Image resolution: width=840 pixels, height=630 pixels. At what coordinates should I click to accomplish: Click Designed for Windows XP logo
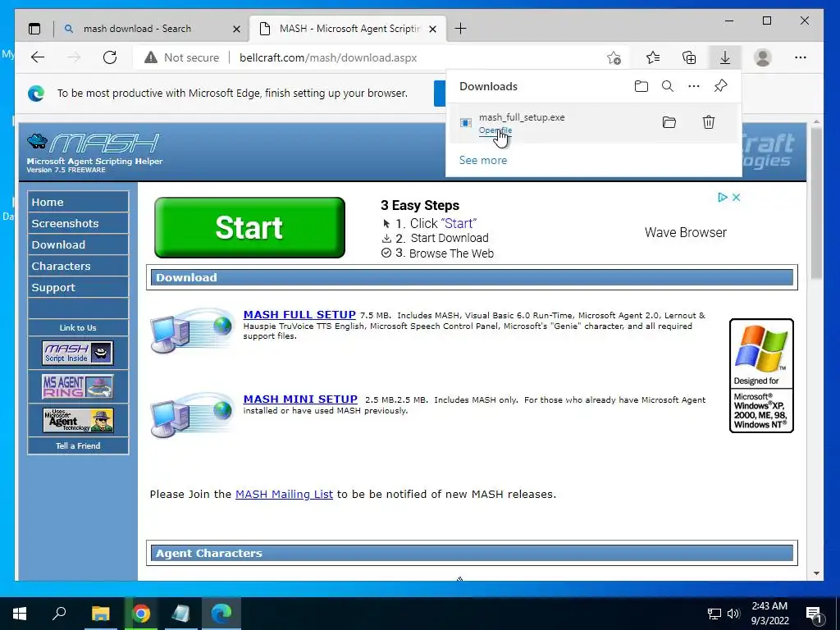[761, 376]
